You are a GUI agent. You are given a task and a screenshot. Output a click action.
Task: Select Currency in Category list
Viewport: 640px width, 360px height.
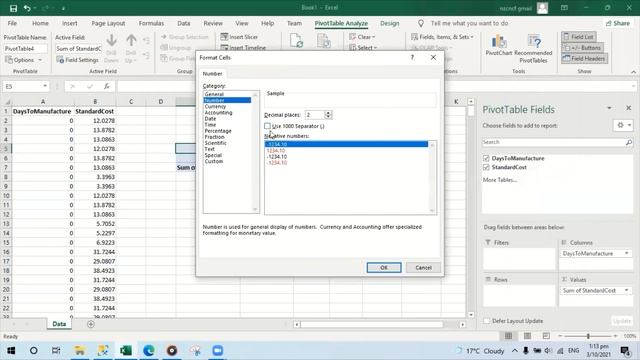click(x=215, y=107)
